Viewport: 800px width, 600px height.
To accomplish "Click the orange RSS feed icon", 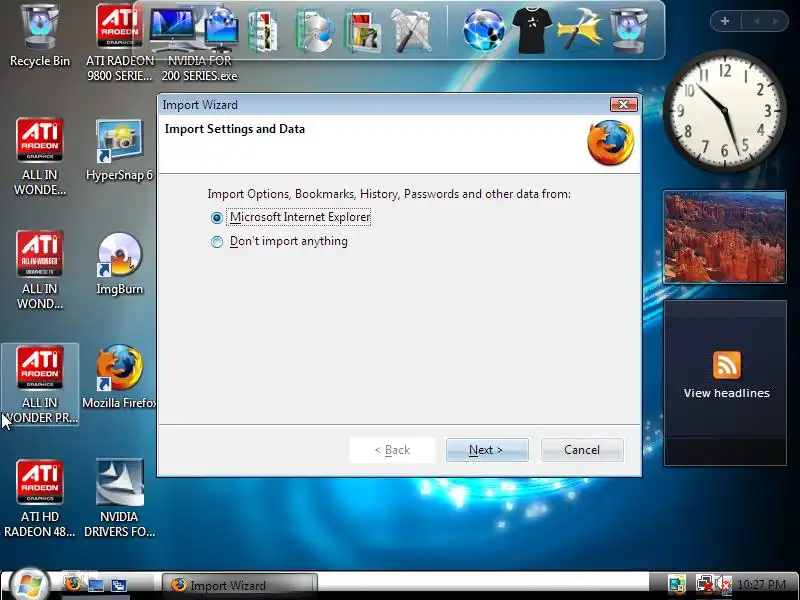I will pyautogui.click(x=727, y=365).
